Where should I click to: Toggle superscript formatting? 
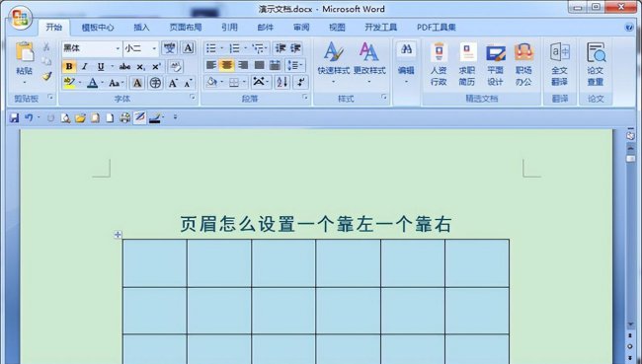pyautogui.click(x=156, y=66)
